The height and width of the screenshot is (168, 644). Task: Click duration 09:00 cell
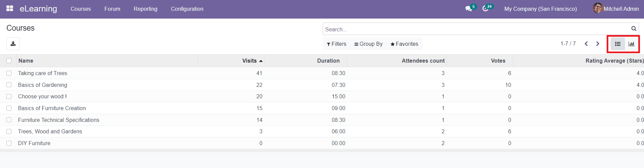point(338,108)
